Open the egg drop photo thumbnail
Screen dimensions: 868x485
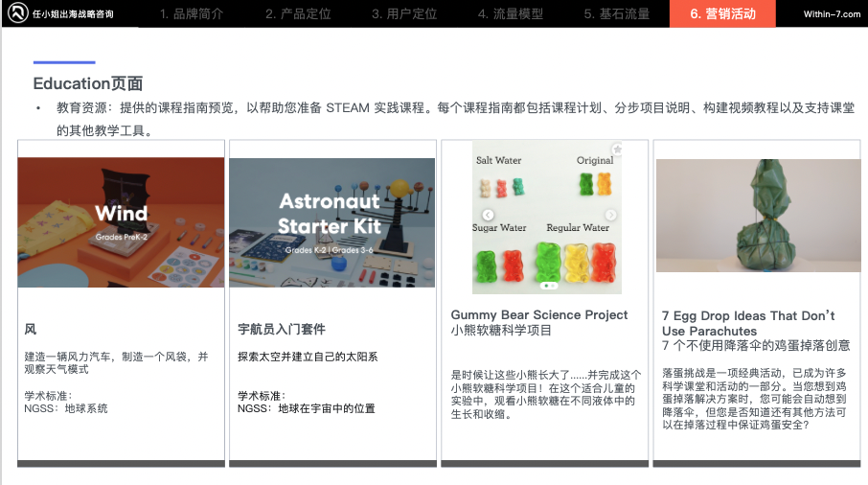pos(759,216)
